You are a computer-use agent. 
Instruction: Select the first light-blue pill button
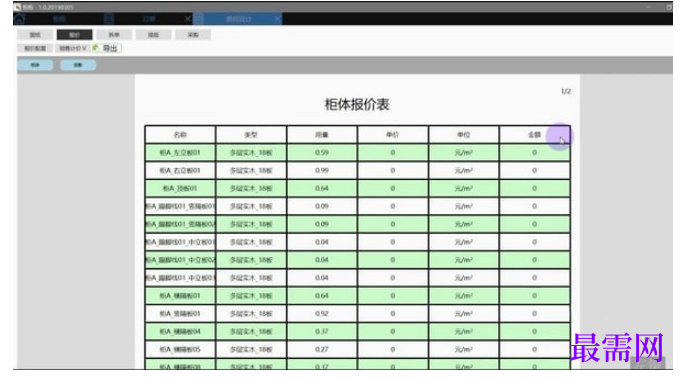(x=35, y=65)
